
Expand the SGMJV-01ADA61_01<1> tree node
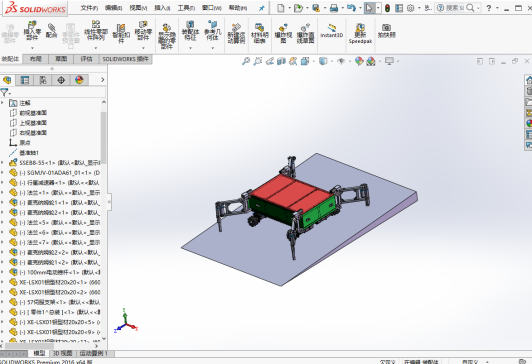3,172
